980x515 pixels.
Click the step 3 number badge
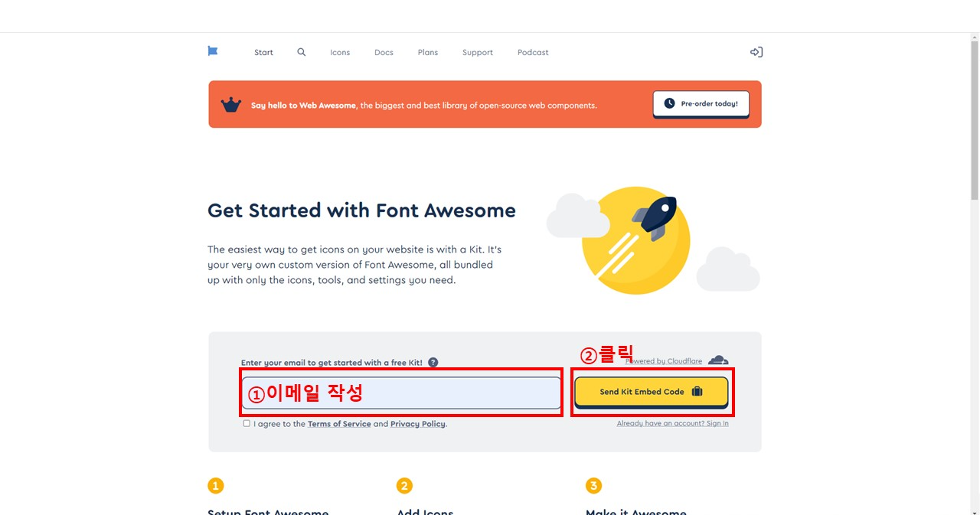coord(593,486)
